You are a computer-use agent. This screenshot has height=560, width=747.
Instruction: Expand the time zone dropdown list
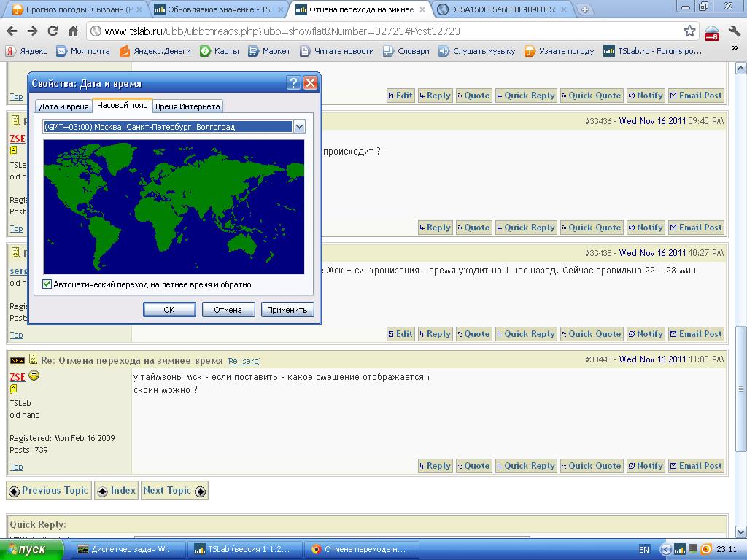pos(298,127)
